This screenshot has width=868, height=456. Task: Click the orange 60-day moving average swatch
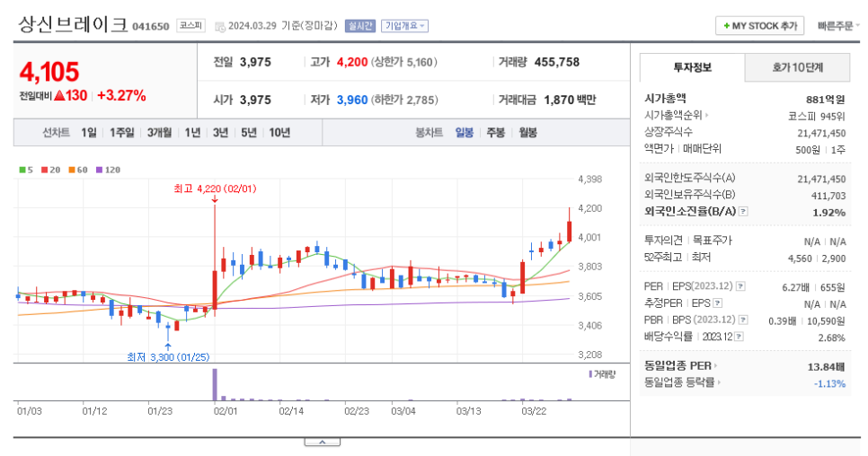(71, 170)
